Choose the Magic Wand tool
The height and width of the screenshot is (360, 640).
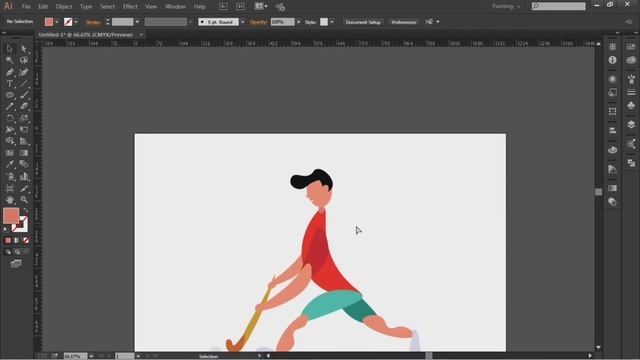point(10,60)
